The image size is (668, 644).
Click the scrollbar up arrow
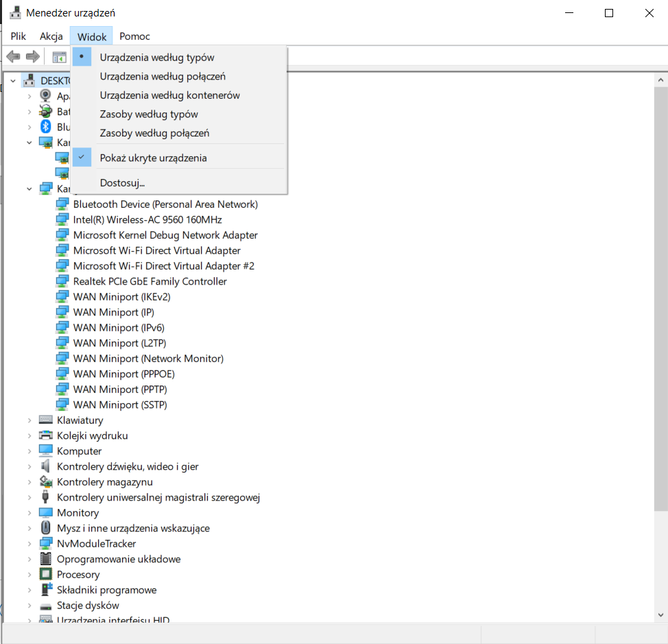pos(660,80)
